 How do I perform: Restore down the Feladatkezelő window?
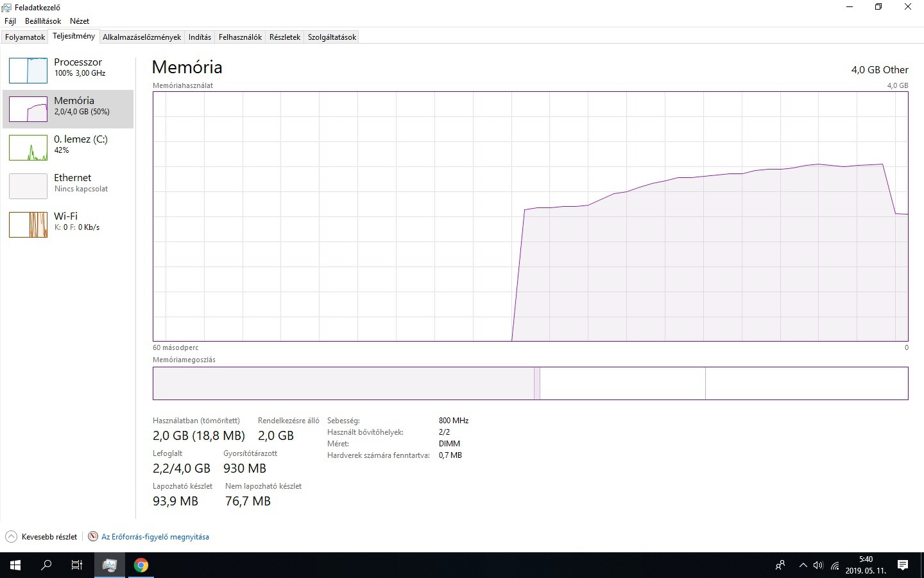click(878, 7)
